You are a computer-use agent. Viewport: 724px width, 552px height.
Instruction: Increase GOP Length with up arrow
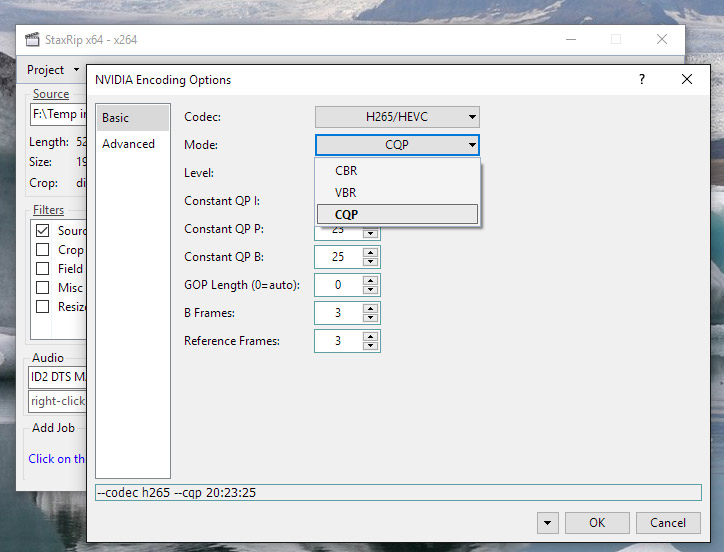point(371,280)
